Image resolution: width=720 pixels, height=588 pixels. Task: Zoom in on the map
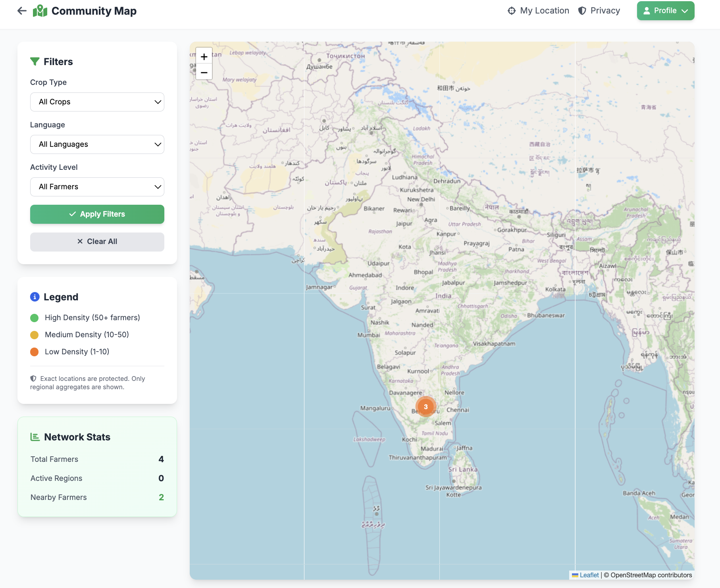pos(204,57)
